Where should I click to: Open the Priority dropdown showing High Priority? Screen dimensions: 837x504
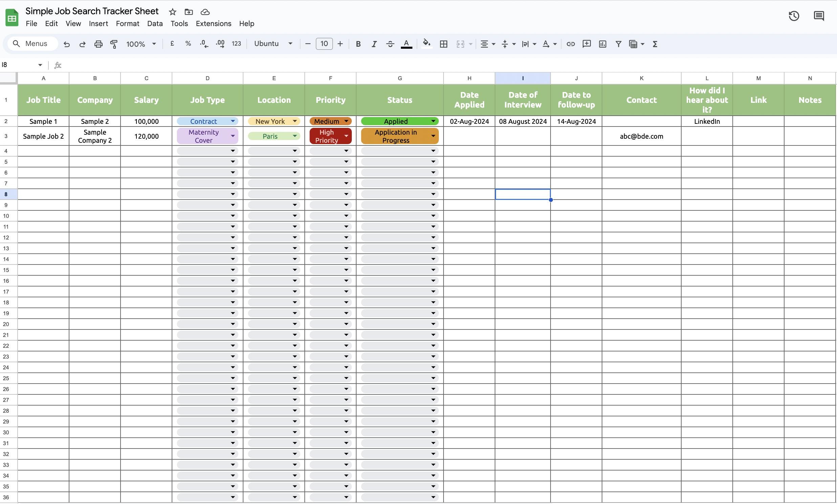pyautogui.click(x=346, y=136)
